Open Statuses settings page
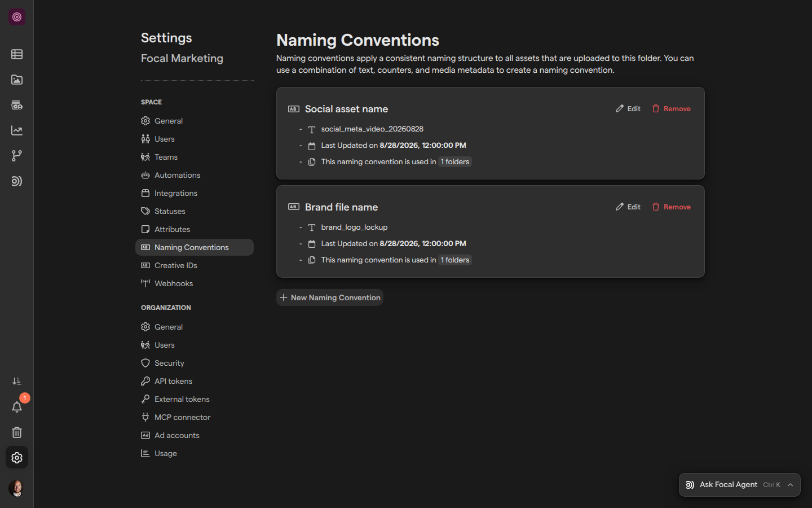Screen dimensions: 812x508 pyautogui.click(x=195, y=211)
